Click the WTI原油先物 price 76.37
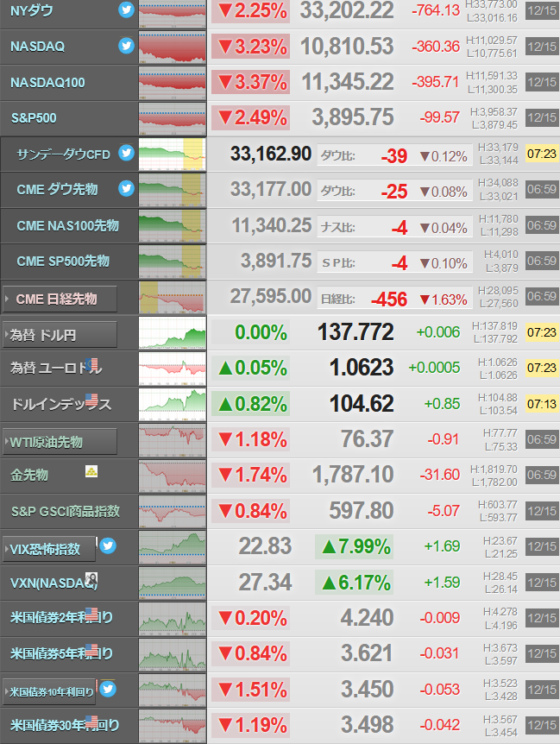560x744 pixels. (x=368, y=439)
